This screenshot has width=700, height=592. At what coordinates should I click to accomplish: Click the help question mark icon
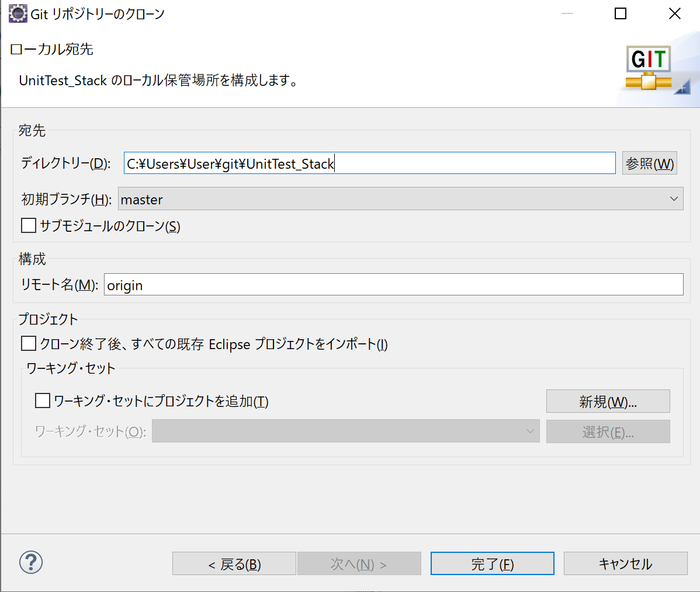(x=31, y=562)
